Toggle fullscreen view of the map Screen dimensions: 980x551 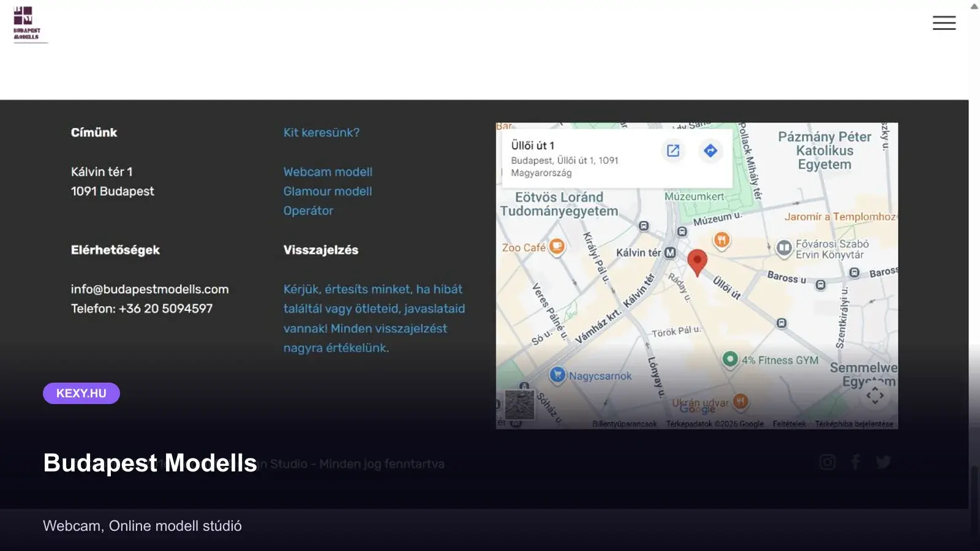[875, 395]
